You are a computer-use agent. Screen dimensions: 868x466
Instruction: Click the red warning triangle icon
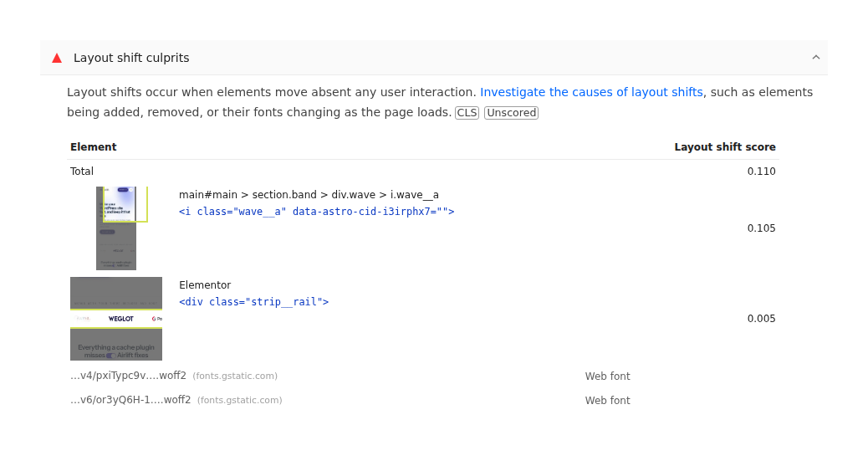coord(57,59)
